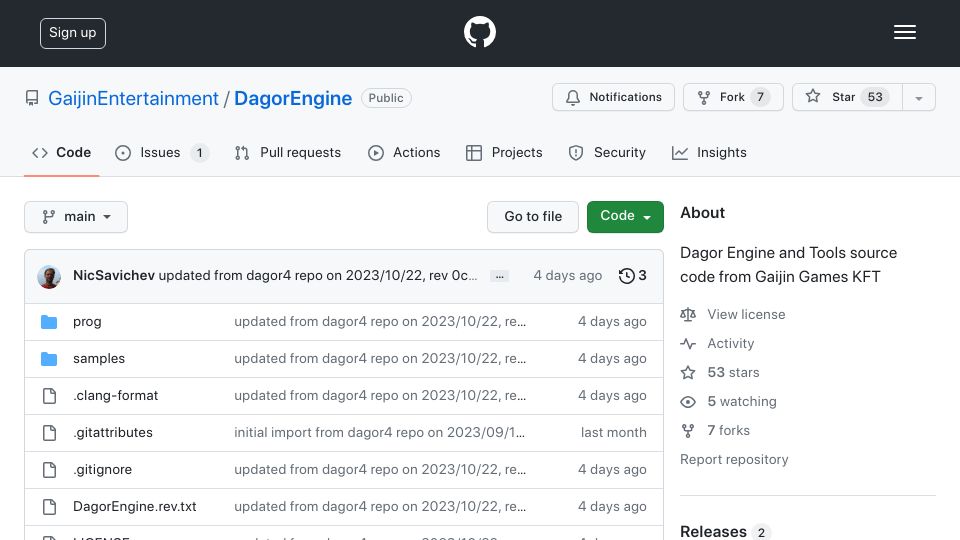
Task: Click the eye icon beside 5 watching
Action: click(688, 402)
